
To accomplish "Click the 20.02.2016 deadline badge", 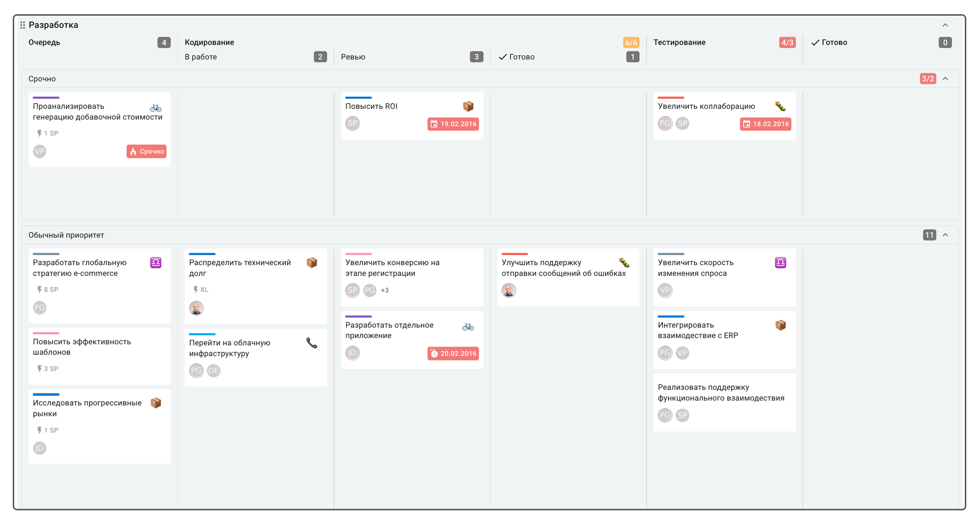I will click(x=453, y=354).
